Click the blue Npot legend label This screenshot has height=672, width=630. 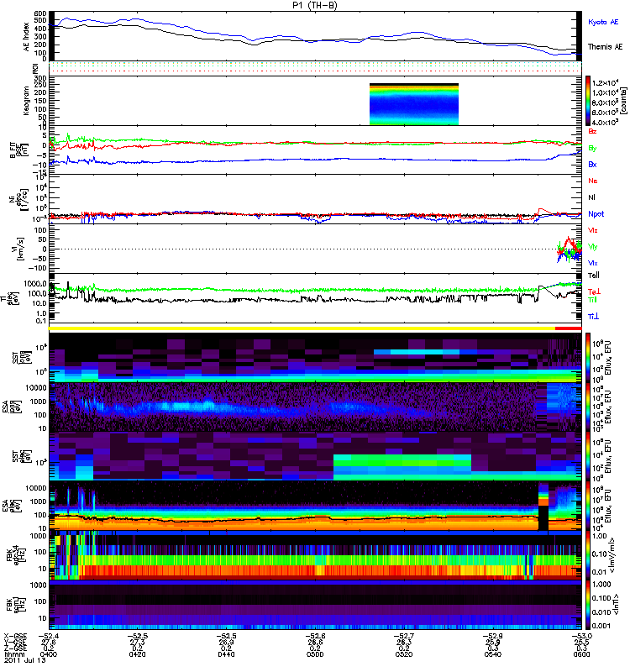tap(596, 214)
